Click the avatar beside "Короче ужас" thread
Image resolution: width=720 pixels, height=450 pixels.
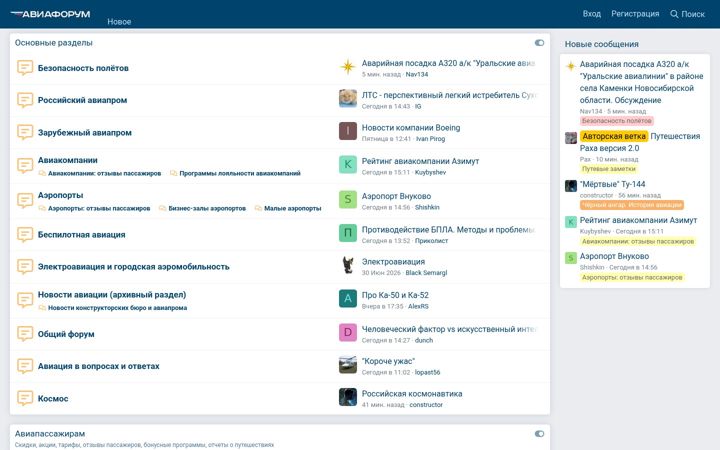tap(348, 365)
